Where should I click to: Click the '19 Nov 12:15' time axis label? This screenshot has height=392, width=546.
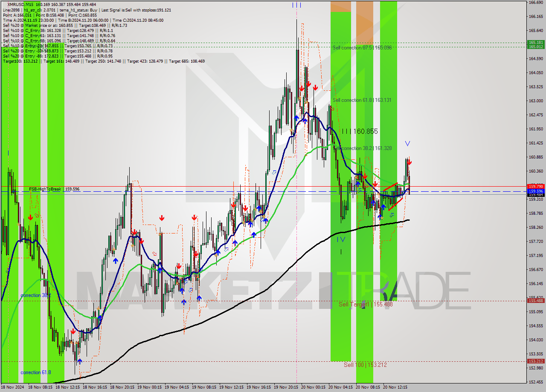click(x=232, y=388)
